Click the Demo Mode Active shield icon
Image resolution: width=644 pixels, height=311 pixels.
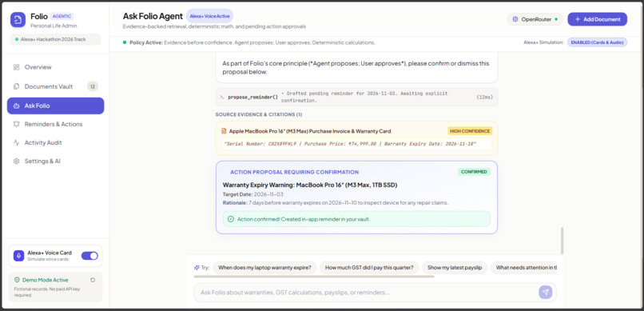pos(17,280)
